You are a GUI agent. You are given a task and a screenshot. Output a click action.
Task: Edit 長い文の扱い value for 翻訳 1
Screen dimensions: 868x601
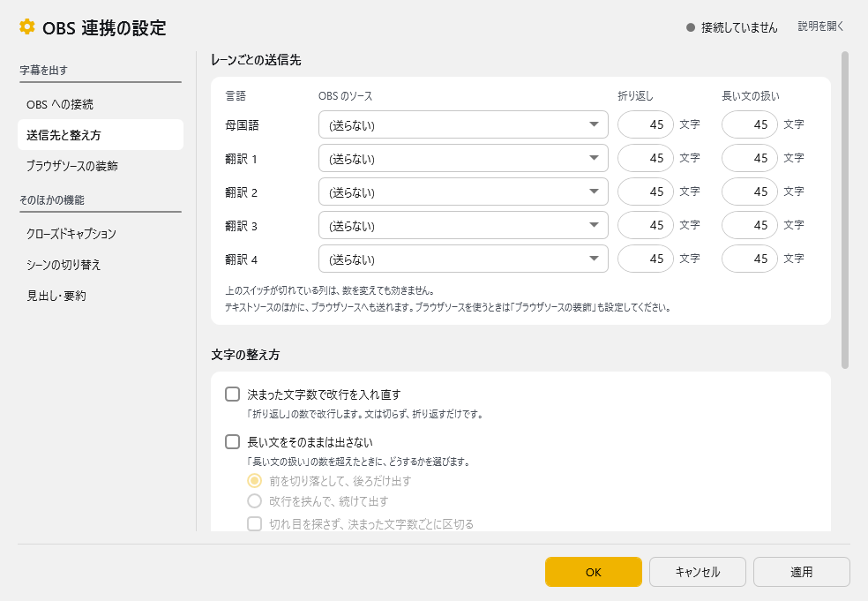click(x=750, y=159)
